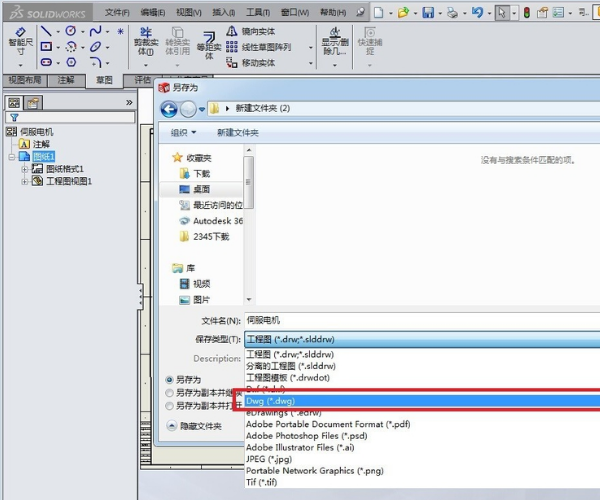
Task: Select the Ellipse sketch tool
Action: coord(95,47)
